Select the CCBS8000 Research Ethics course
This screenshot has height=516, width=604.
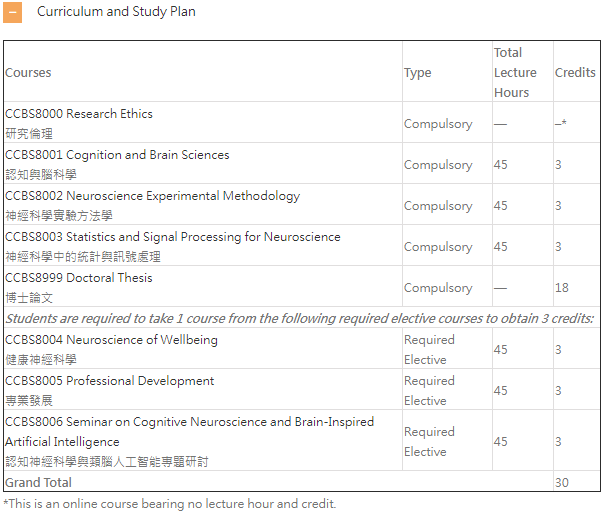(79, 114)
